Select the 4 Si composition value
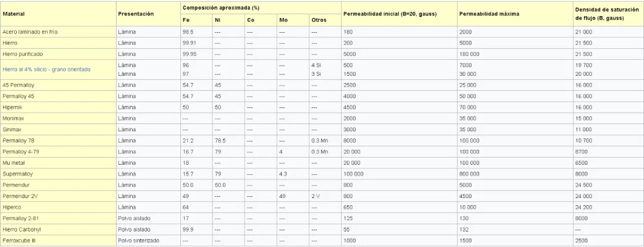 pyautogui.click(x=316, y=65)
